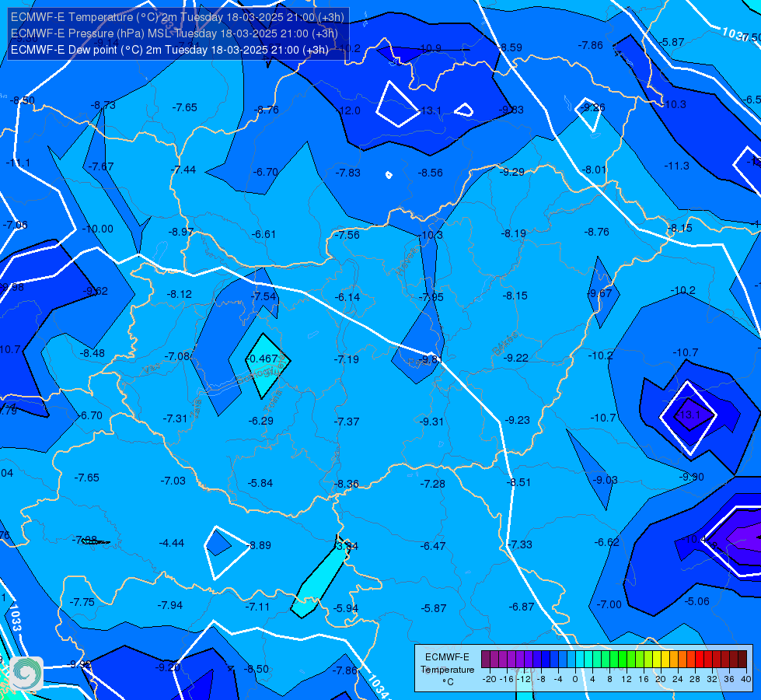761x700 pixels.
Task: Click the -8.89 temperature value
Action: tap(259, 545)
